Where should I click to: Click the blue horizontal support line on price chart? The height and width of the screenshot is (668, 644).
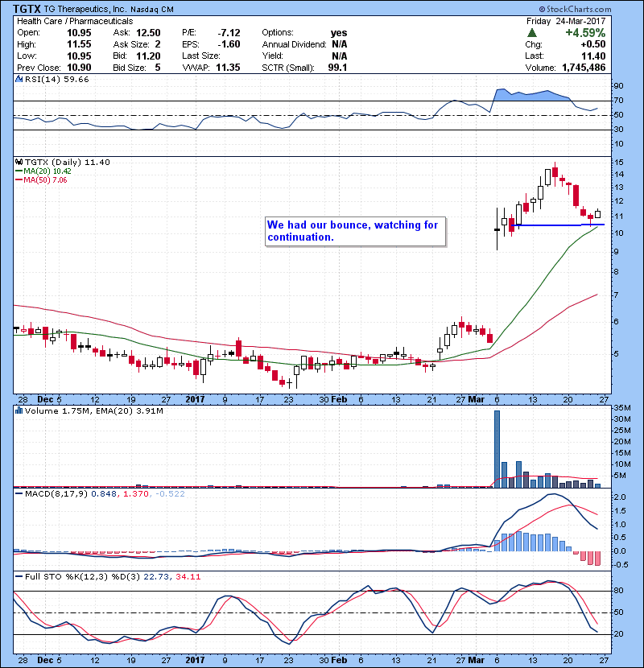coord(558,225)
